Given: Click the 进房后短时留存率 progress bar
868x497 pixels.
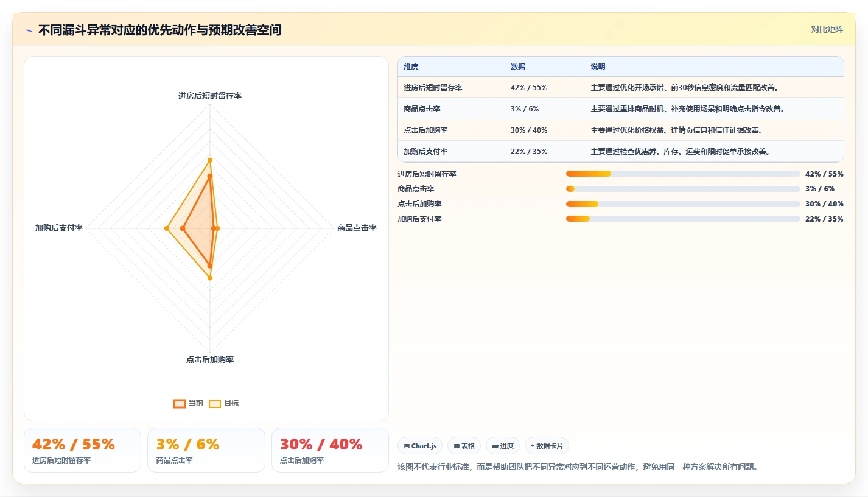Looking at the screenshot, I should 683,174.
